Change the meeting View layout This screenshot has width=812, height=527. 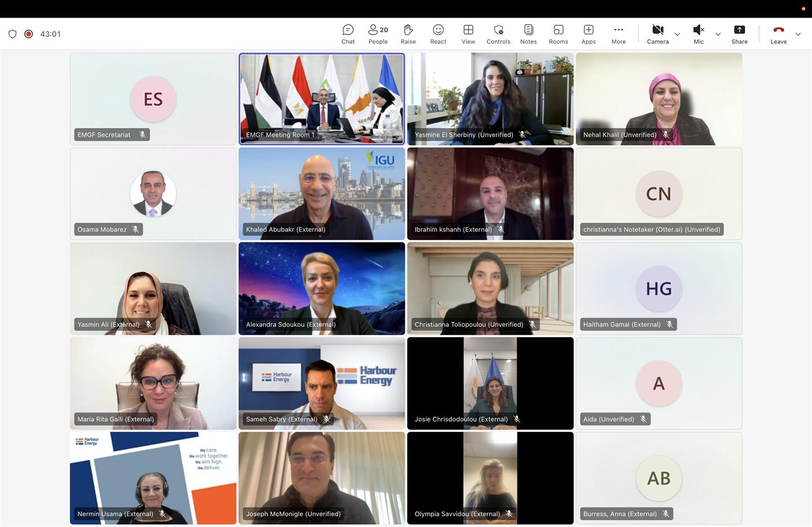(468, 34)
